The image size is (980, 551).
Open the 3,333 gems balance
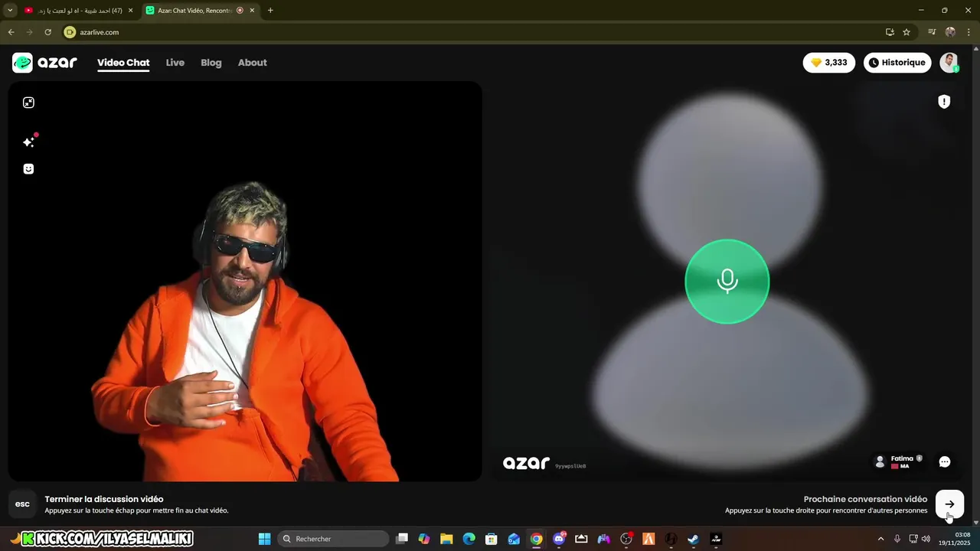pos(829,63)
